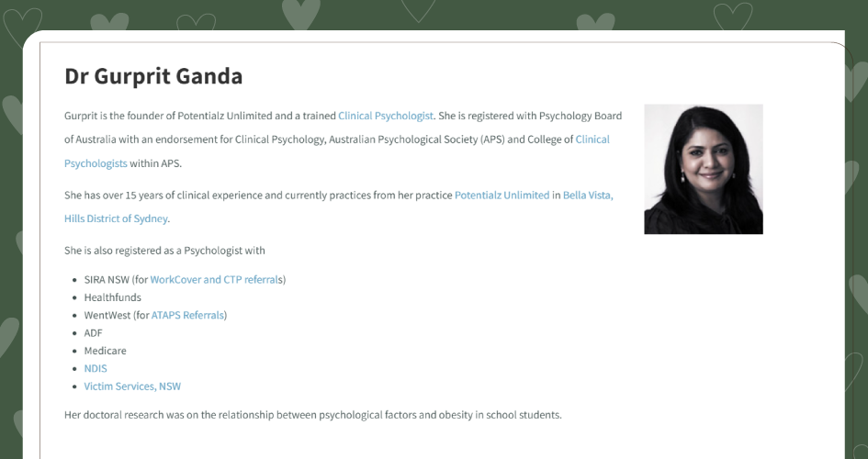This screenshot has width=868, height=459.
Task: Click the outlined heart icon in top-left corner
Action: 22,25
